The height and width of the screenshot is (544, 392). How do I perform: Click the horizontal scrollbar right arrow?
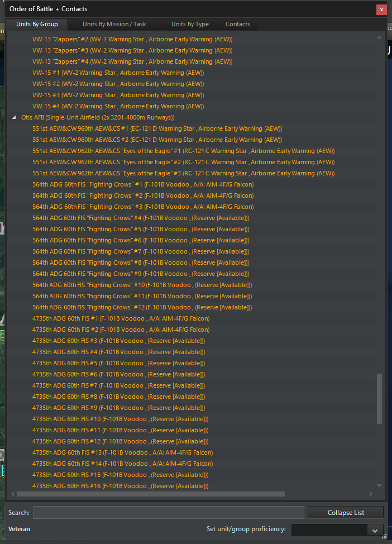point(371,494)
